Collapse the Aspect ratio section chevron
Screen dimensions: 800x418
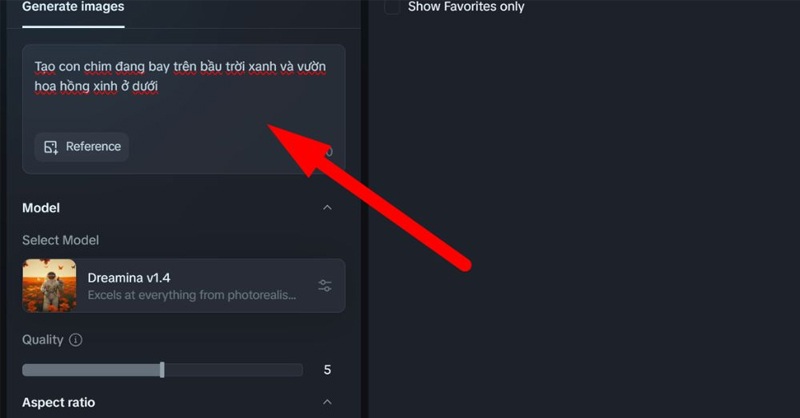point(327,402)
